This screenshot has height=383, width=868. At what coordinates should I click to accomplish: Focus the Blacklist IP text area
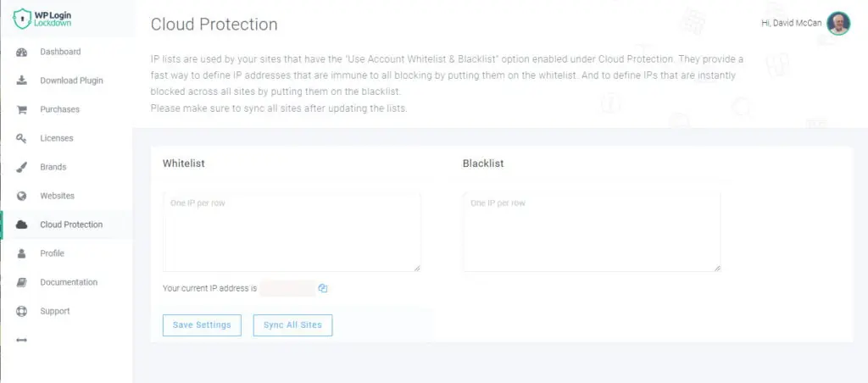(592, 231)
